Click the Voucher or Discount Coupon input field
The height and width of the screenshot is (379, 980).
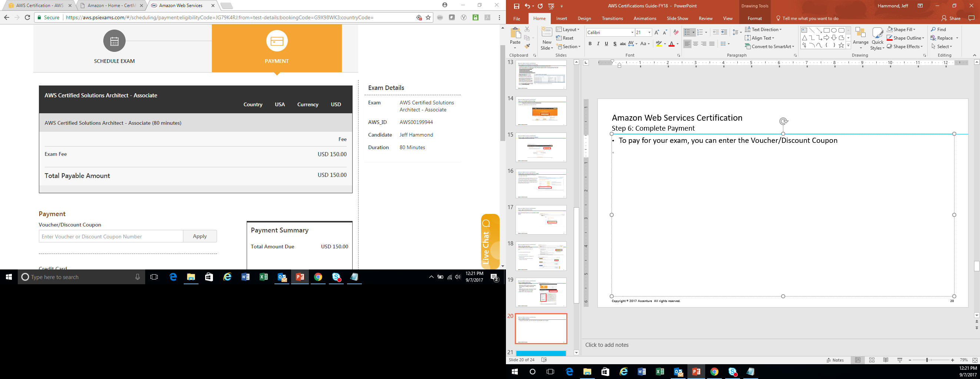coord(111,236)
